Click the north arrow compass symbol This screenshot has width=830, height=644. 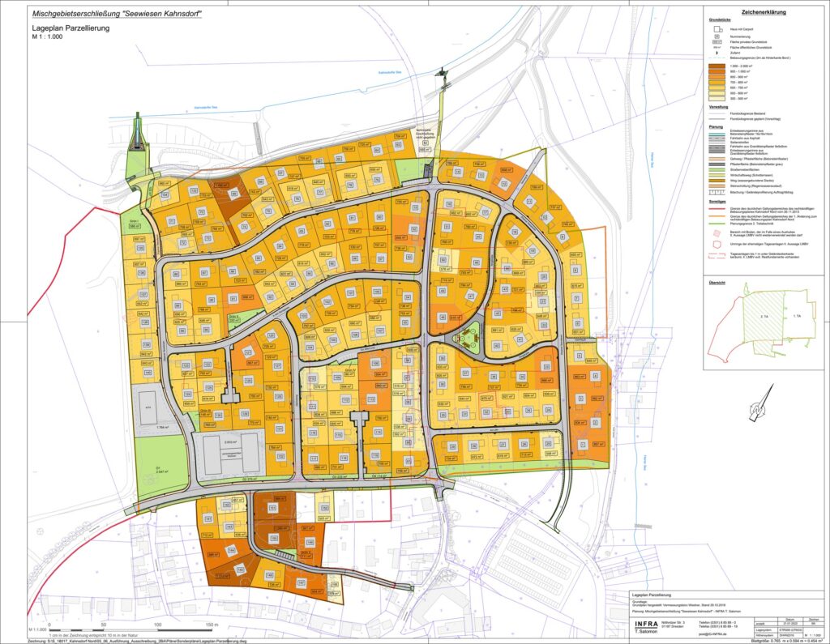click(761, 403)
